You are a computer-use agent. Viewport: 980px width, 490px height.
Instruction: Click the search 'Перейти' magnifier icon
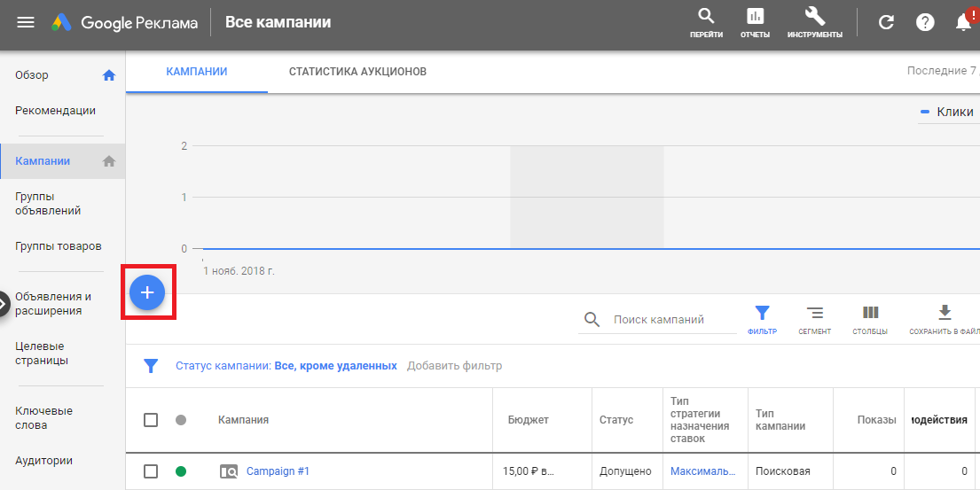point(706,17)
